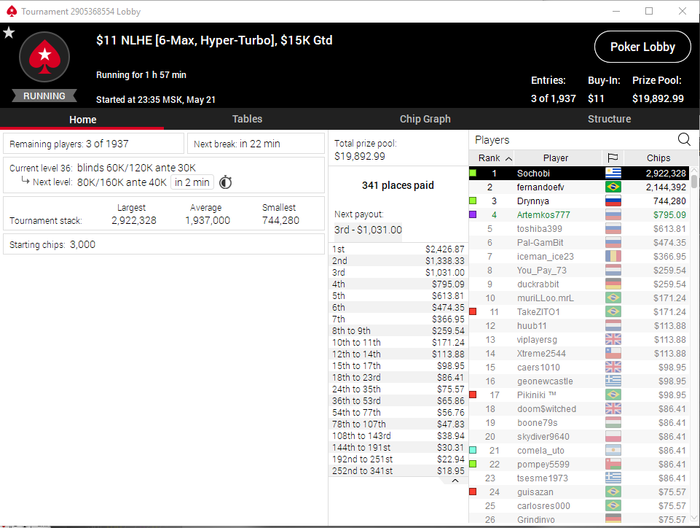The height and width of the screenshot is (528, 700).
Task: Switch to the Tables tab
Action: pyautogui.click(x=247, y=119)
